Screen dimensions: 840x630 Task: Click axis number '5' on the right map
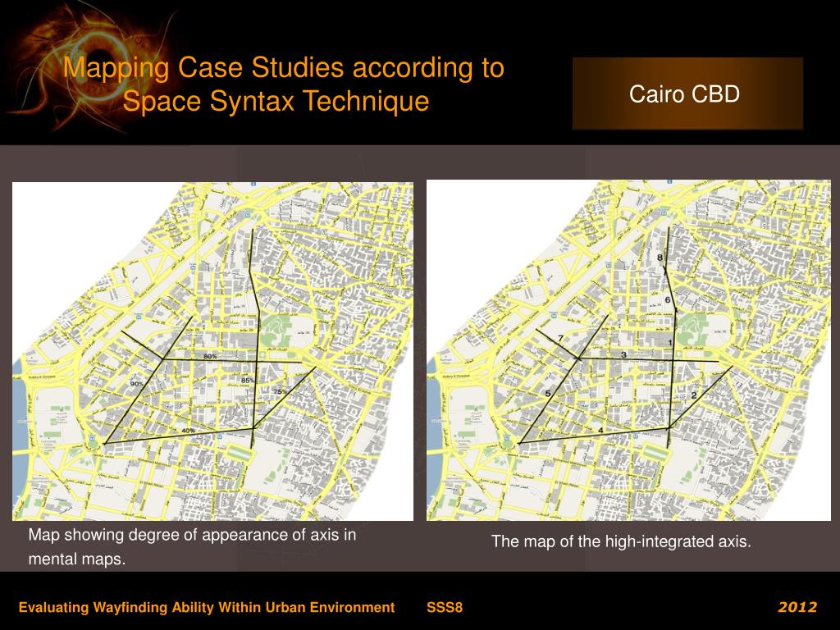coord(547,394)
